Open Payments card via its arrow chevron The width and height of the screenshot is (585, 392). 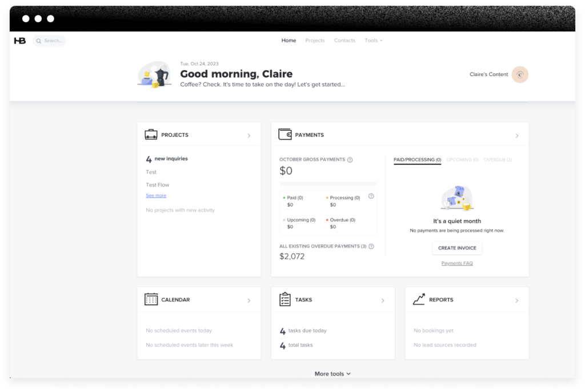click(x=517, y=136)
